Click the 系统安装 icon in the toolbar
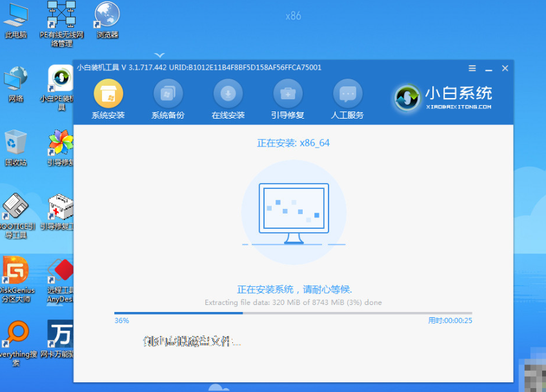This screenshot has width=546, height=392. click(x=108, y=94)
